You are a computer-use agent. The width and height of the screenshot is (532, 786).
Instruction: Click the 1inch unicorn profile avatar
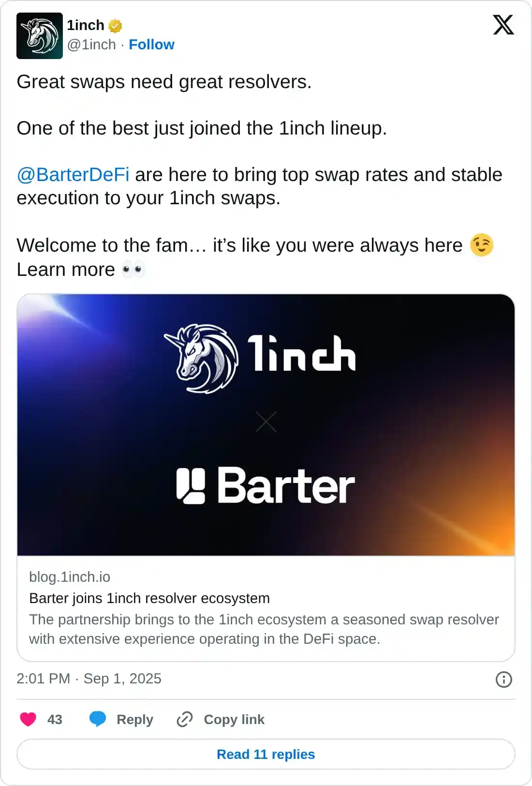[40, 36]
